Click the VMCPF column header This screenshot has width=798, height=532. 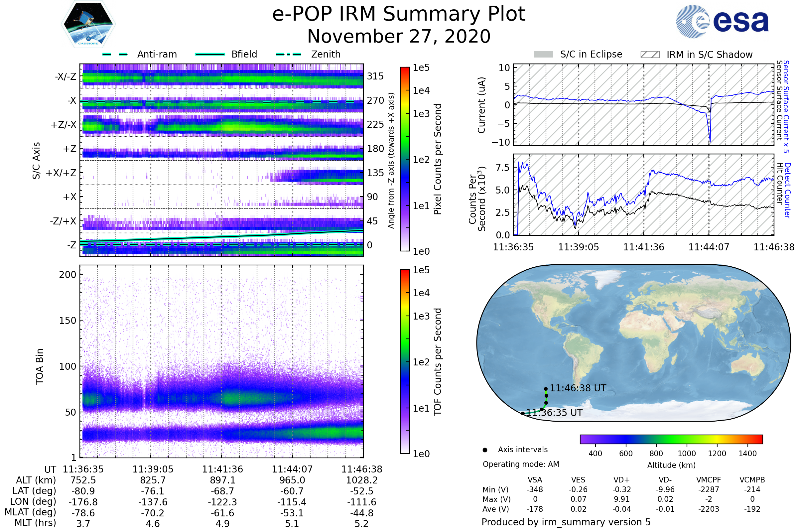point(709,480)
